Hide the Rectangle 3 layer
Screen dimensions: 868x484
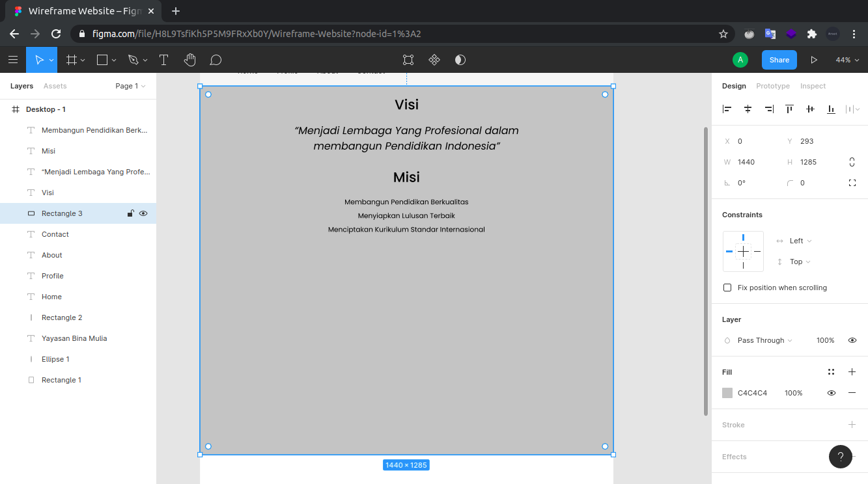pos(143,213)
